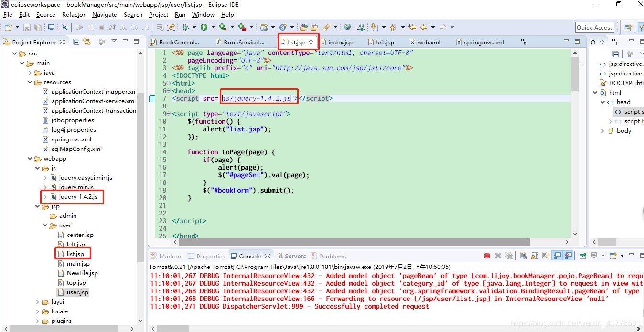Click the Save All toolbar icon

38,27
